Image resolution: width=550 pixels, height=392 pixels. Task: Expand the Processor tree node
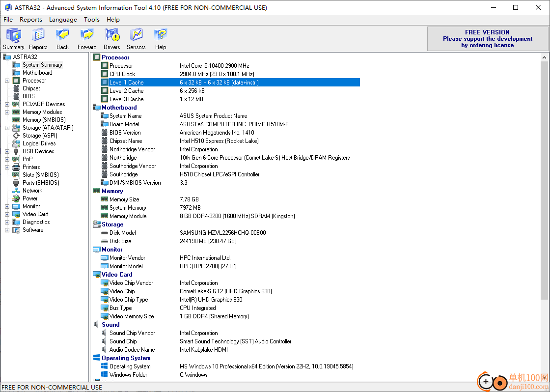7,81
